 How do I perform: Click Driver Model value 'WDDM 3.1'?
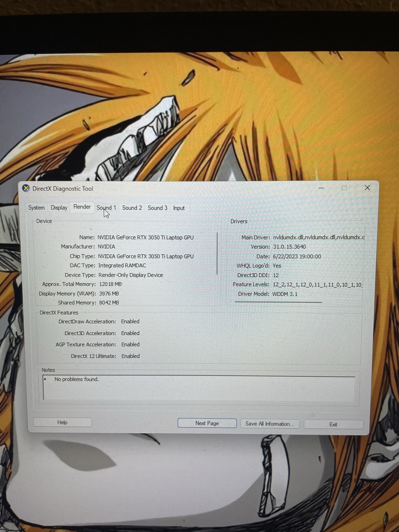click(285, 294)
